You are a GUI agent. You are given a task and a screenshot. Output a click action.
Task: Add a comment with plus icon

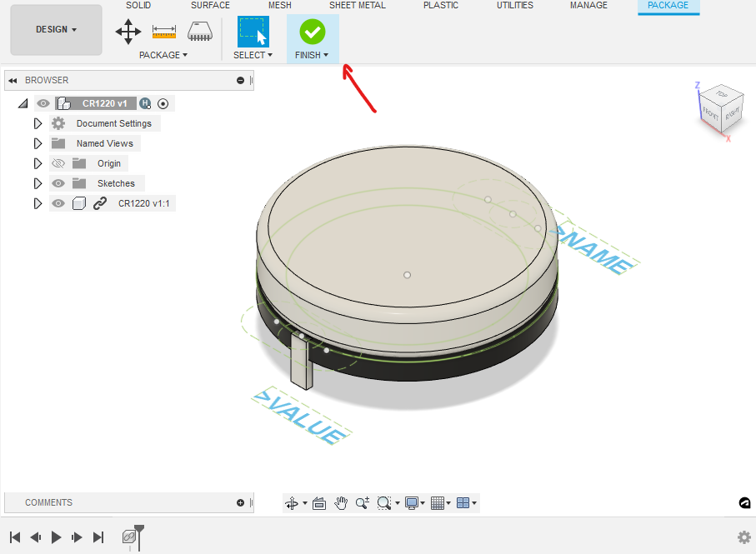coord(240,503)
